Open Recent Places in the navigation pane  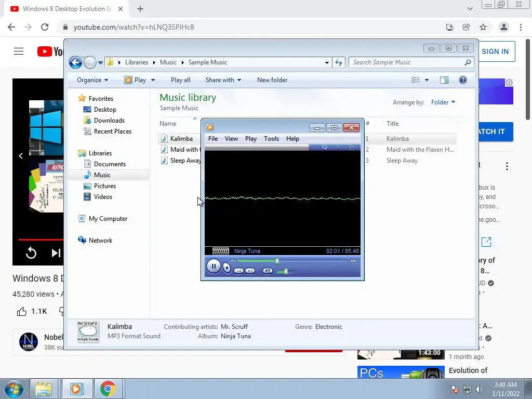pyautogui.click(x=113, y=131)
